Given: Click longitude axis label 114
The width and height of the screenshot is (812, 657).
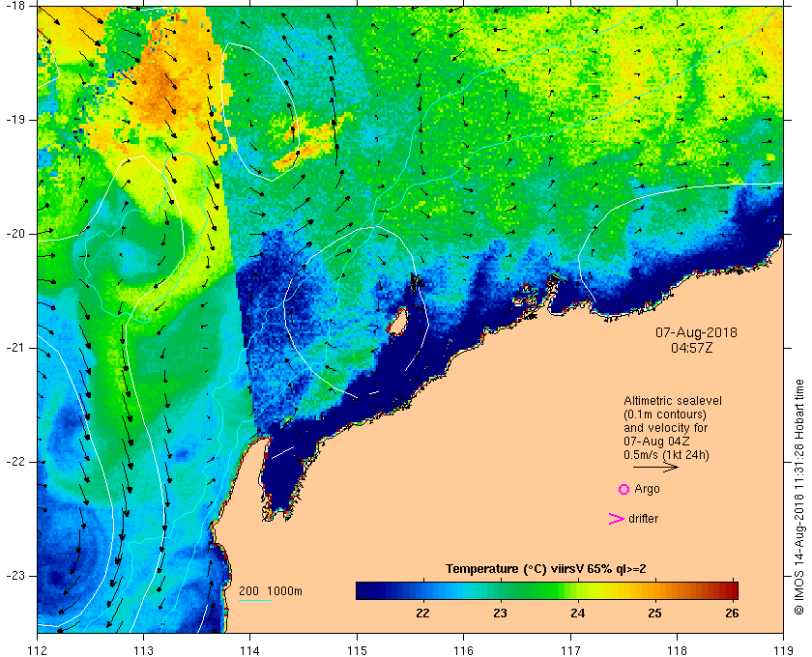Looking at the screenshot, I should pos(250,649).
